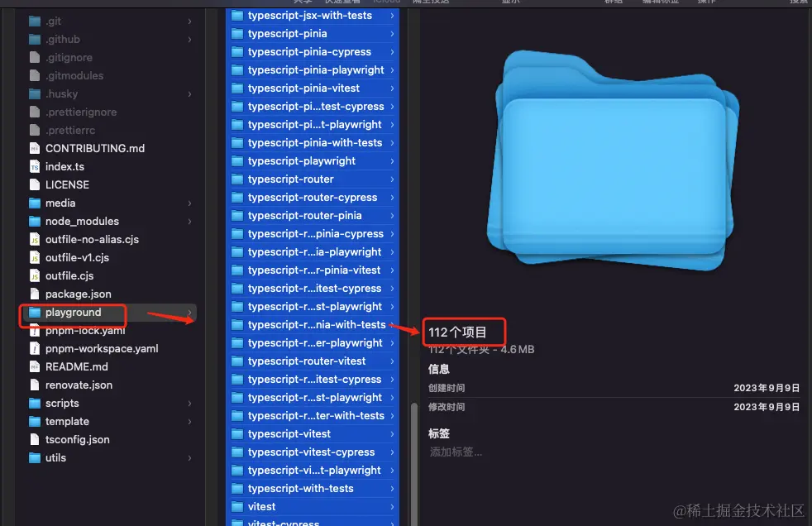812x526 pixels.
Task: Select the .prettierrc file name
Action: 70,131
